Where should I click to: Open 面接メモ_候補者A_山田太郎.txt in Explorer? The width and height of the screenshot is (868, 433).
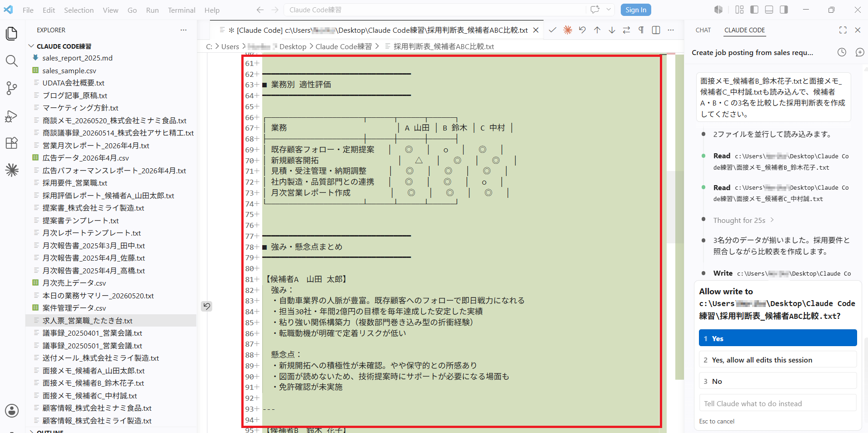click(x=93, y=371)
